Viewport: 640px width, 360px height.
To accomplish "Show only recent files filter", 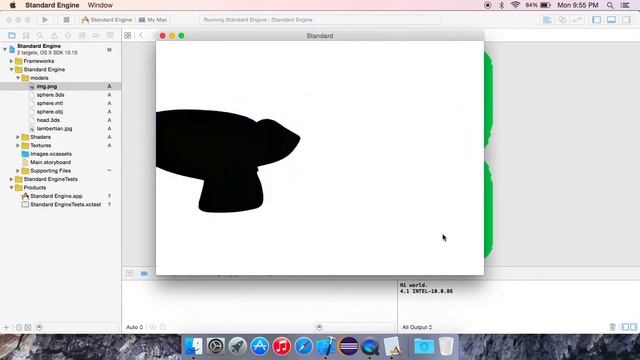I will [19, 327].
